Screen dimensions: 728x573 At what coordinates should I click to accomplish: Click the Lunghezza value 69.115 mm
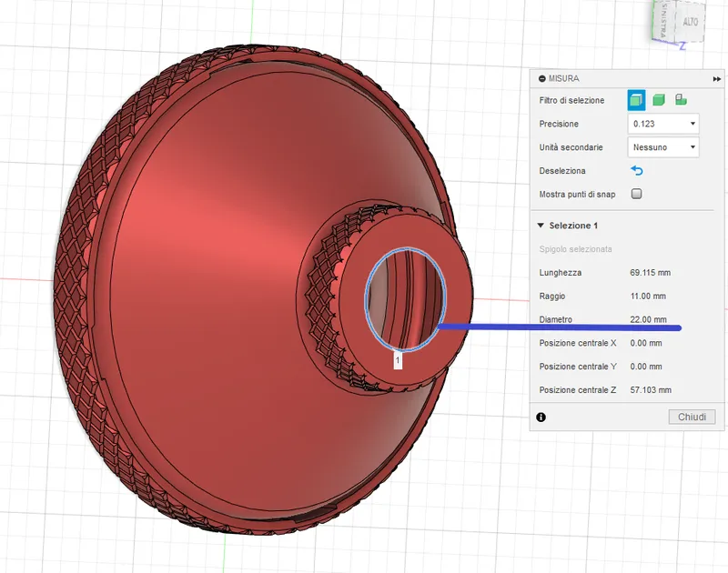[650, 273]
